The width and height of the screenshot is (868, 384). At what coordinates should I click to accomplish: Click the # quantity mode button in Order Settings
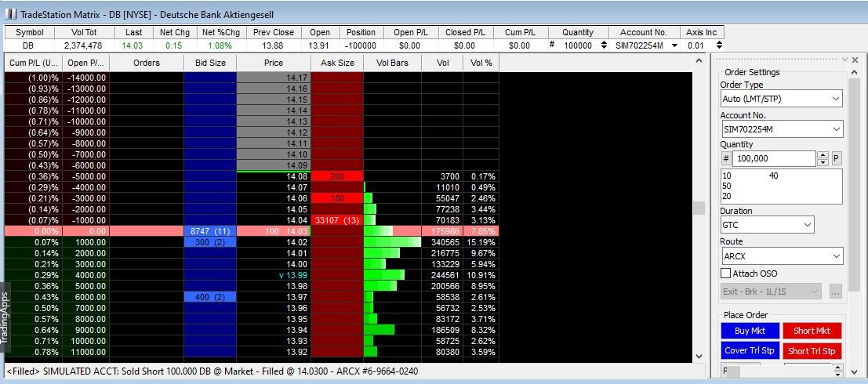point(726,159)
